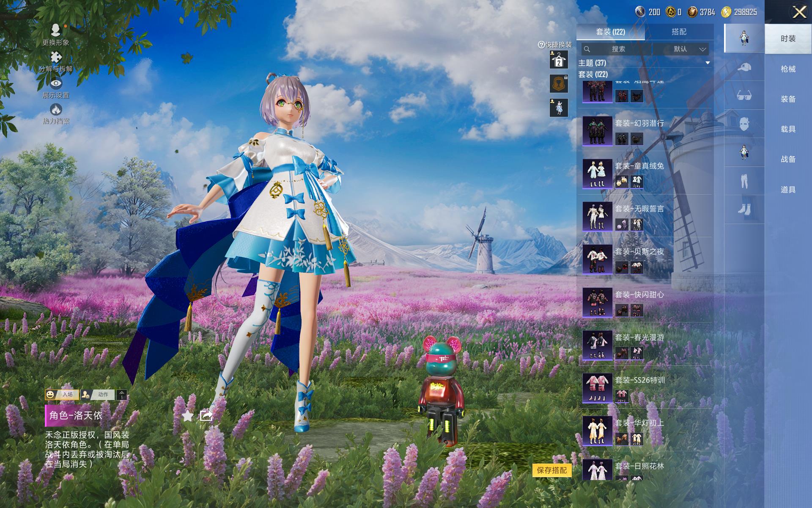Viewport: 812px width, 508px height.
Task: Focus the 搜索 search field
Action: tap(617, 49)
